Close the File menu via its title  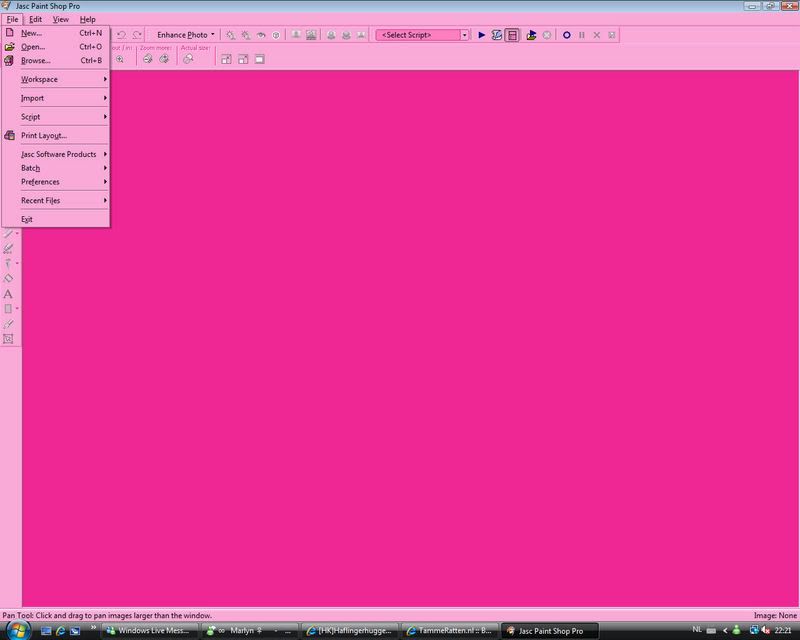click(12, 19)
